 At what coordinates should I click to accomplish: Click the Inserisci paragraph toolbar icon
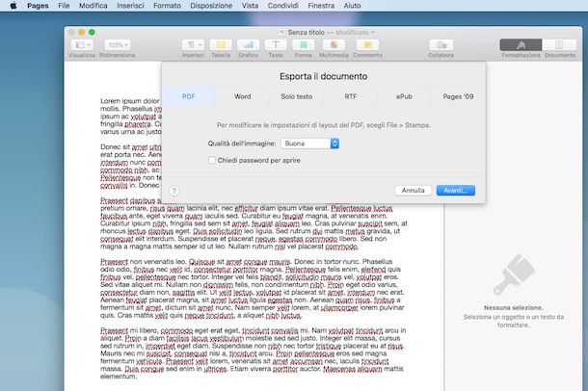point(193,45)
